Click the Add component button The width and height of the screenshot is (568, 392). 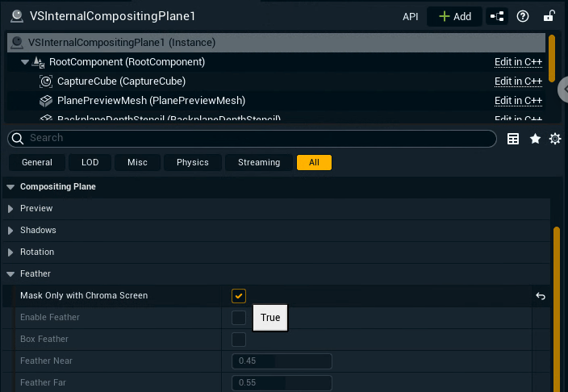click(454, 16)
